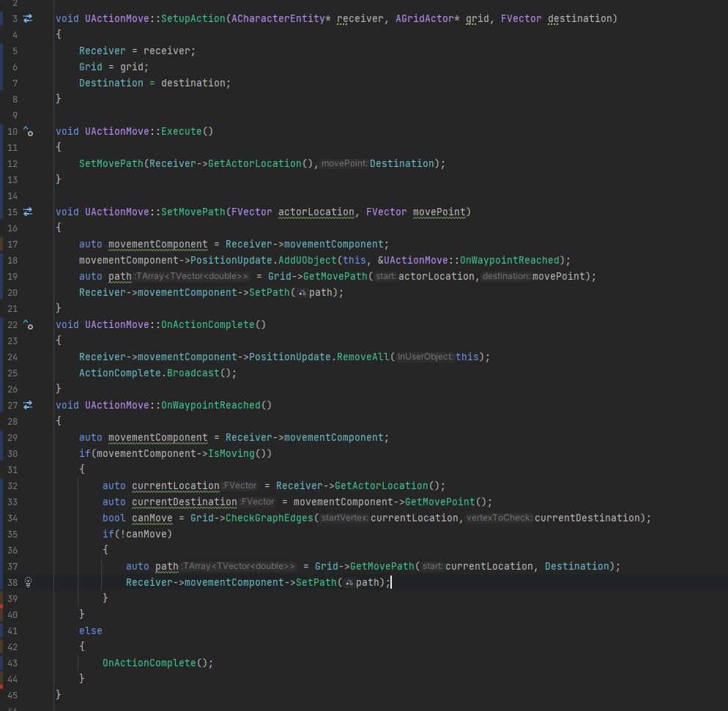
Task: Click the :FVector type hint after currentDestination
Action: click(x=257, y=502)
